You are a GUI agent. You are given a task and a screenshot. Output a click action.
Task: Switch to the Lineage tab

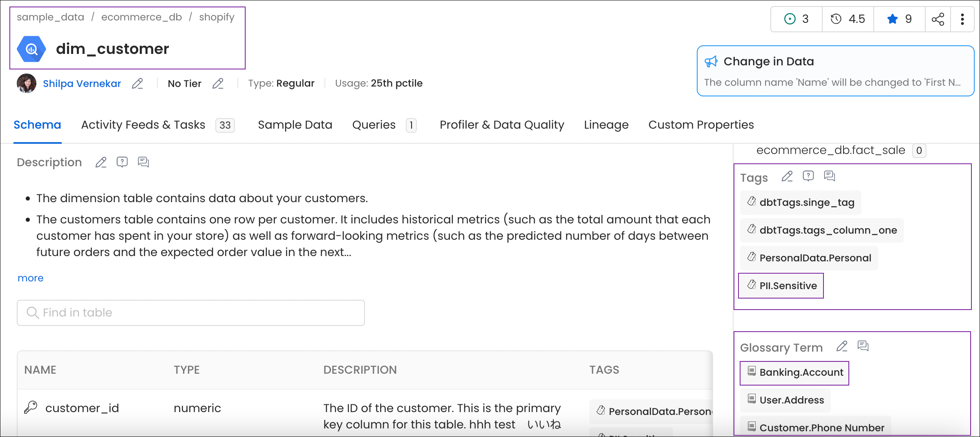click(606, 125)
